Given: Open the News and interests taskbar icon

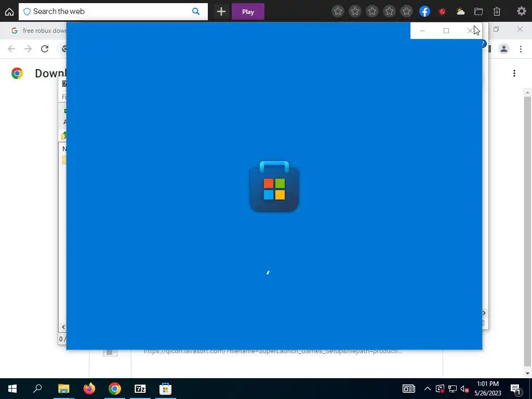Looking at the screenshot, I should click(408, 389).
